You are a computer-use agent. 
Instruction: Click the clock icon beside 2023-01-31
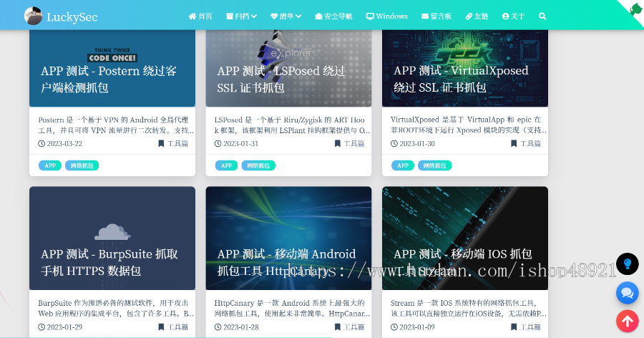(218, 143)
